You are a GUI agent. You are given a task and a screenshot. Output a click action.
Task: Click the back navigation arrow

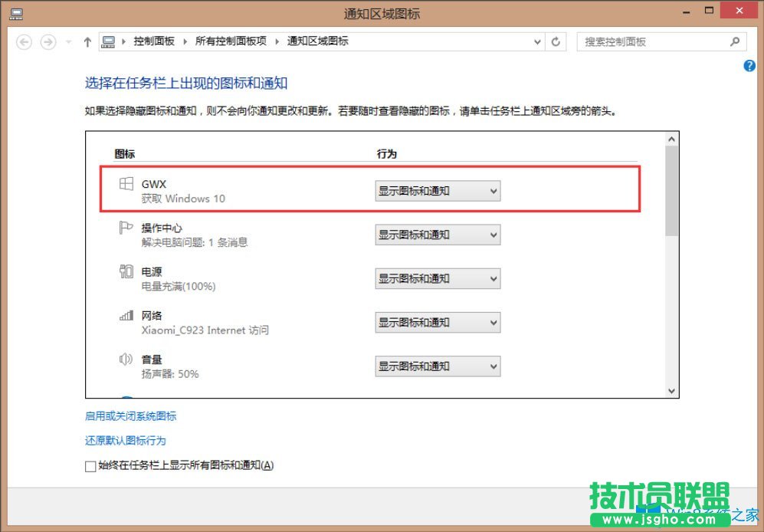[23, 42]
